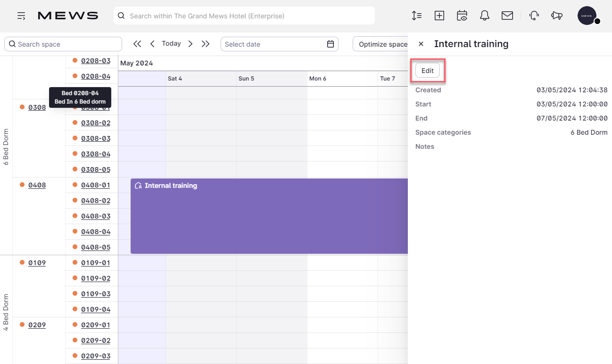This screenshot has height=364, width=612.
Task: Click the orange dot beside bed 0209-02
Action: pyautogui.click(x=74, y=340)
